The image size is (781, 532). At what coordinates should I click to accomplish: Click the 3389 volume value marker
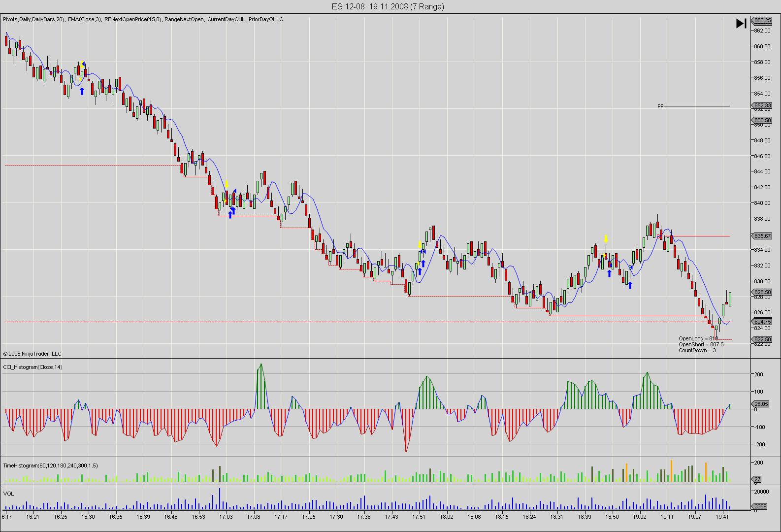click(x=761, y=506)
